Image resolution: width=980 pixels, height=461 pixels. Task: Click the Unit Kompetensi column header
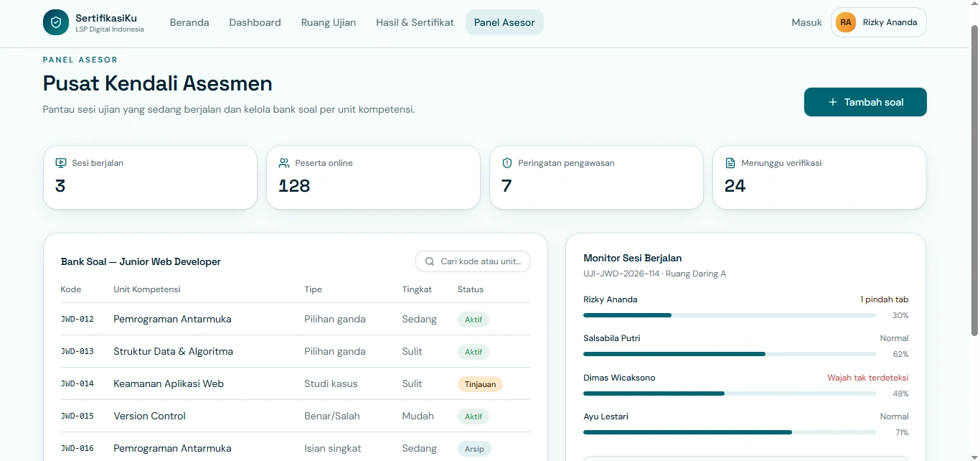pyautogui.click(x=147, y=289)
